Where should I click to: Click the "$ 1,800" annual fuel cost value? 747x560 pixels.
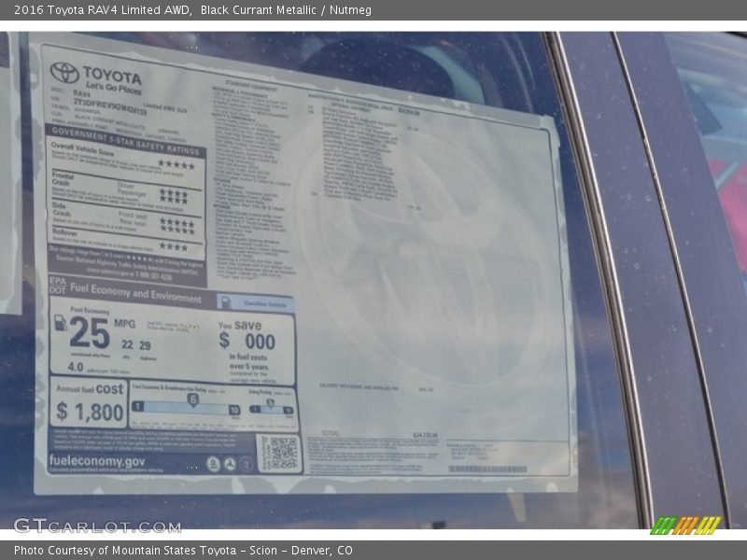coord(90,412)
